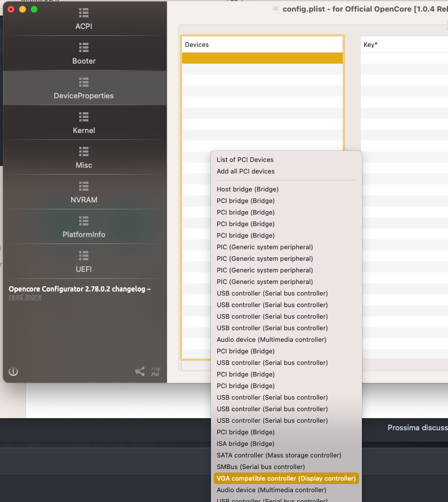Click the Key* column header
The width and height of the screenshot is (448, 502).
tap(404, 45)
